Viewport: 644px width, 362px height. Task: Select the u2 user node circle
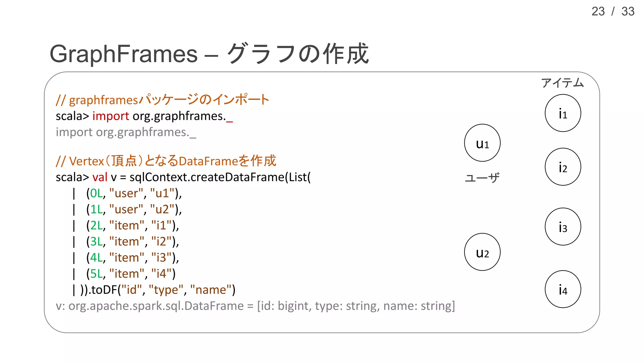[x=482, y=252]
